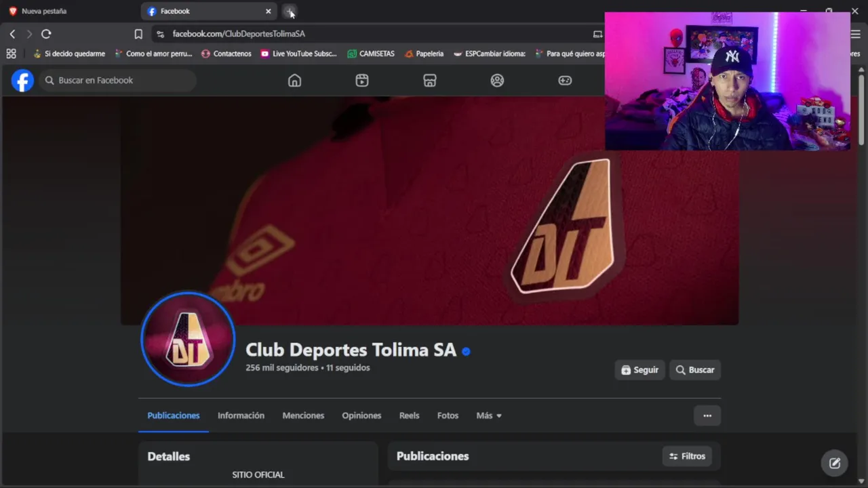Open the Gaming icon in Facebook navbar
The width and height of the screenshot is (868, 488).
(x=565, y=81)
